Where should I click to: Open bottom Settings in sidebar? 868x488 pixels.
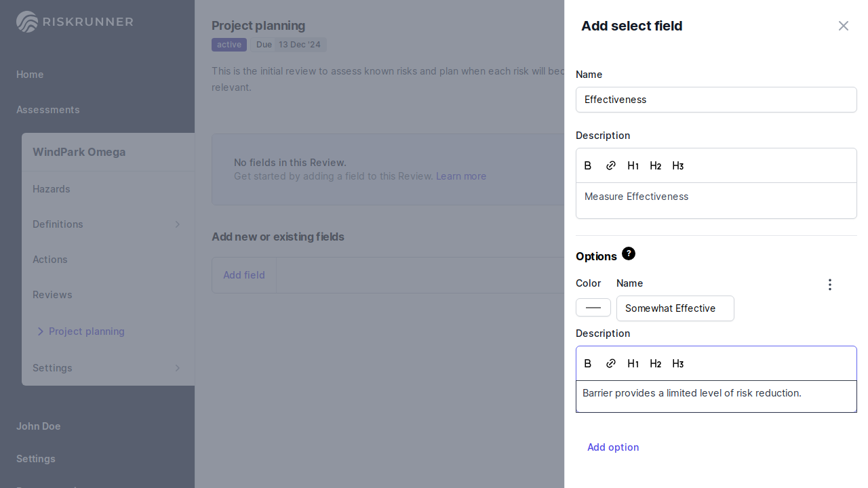click(x=36, y=459)
